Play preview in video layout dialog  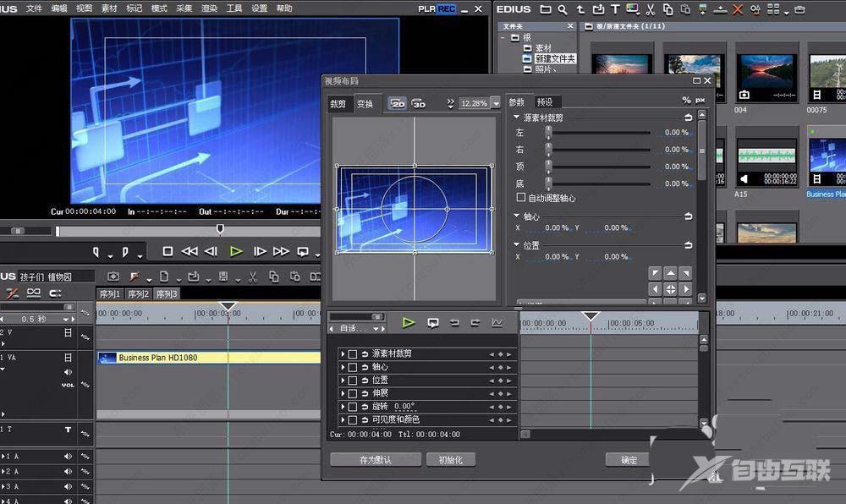click(x=409, y=323)
